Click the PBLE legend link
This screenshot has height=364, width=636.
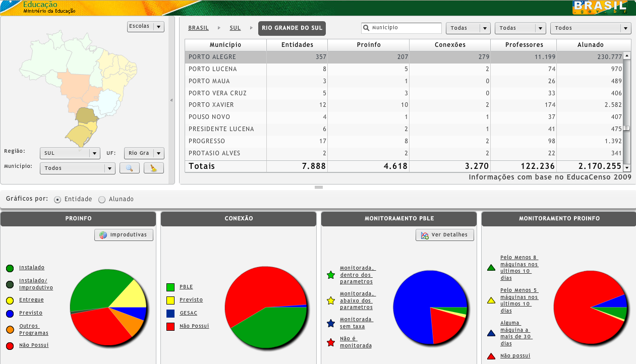coord(186,287)
